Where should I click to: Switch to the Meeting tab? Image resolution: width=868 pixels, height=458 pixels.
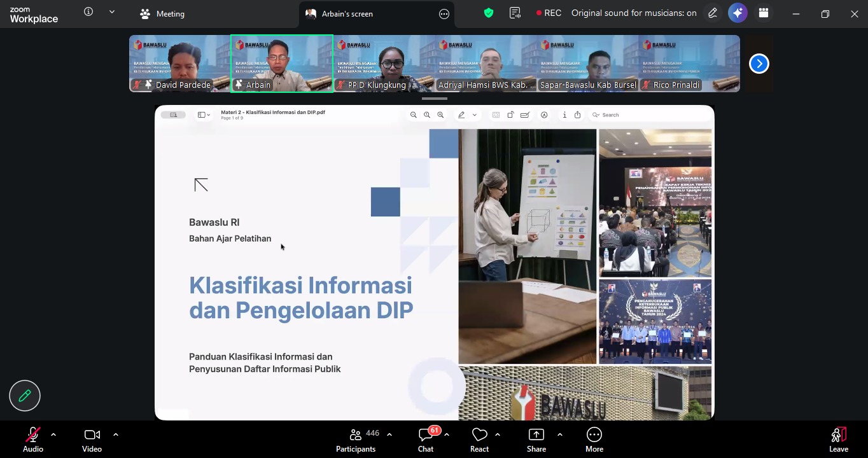click(162, 13)
